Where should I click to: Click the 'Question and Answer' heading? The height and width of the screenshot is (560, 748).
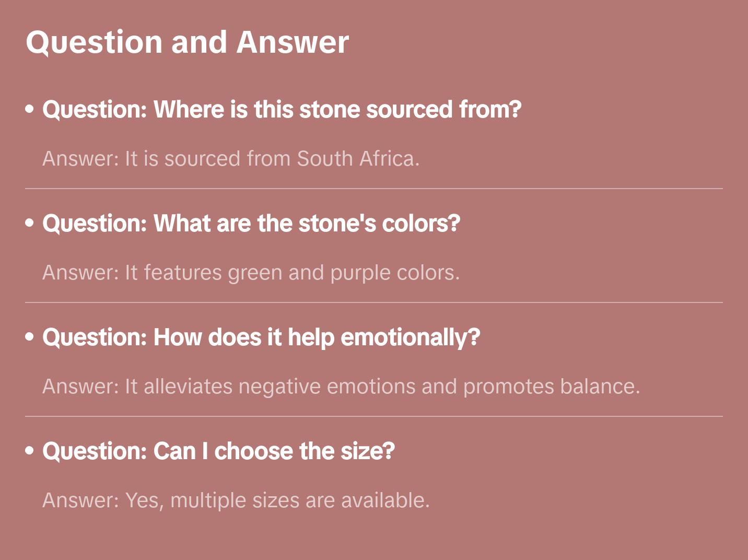pos(187,42)
